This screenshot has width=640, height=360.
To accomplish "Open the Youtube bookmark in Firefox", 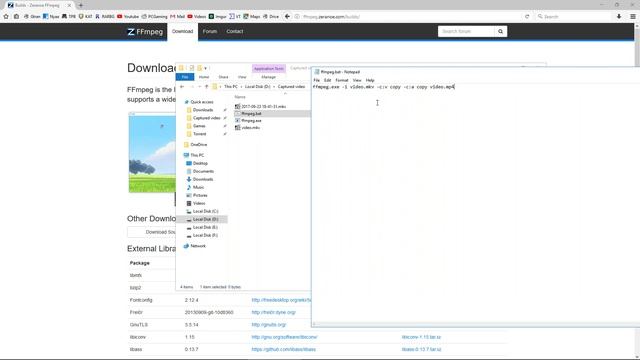I will click(128, 16).
